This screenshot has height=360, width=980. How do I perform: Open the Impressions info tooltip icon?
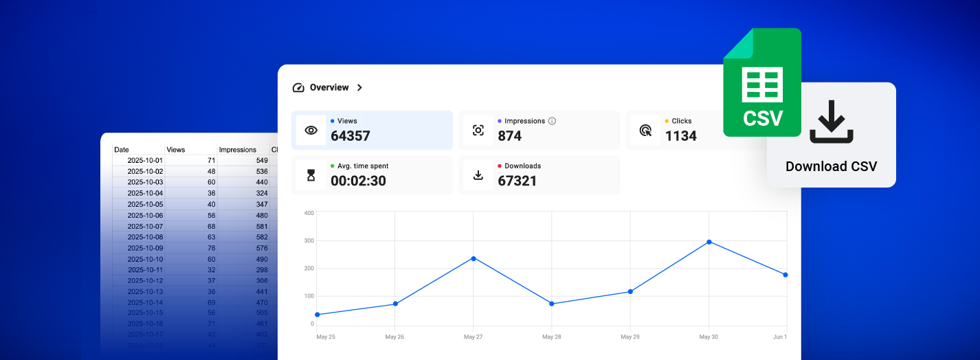552,121
